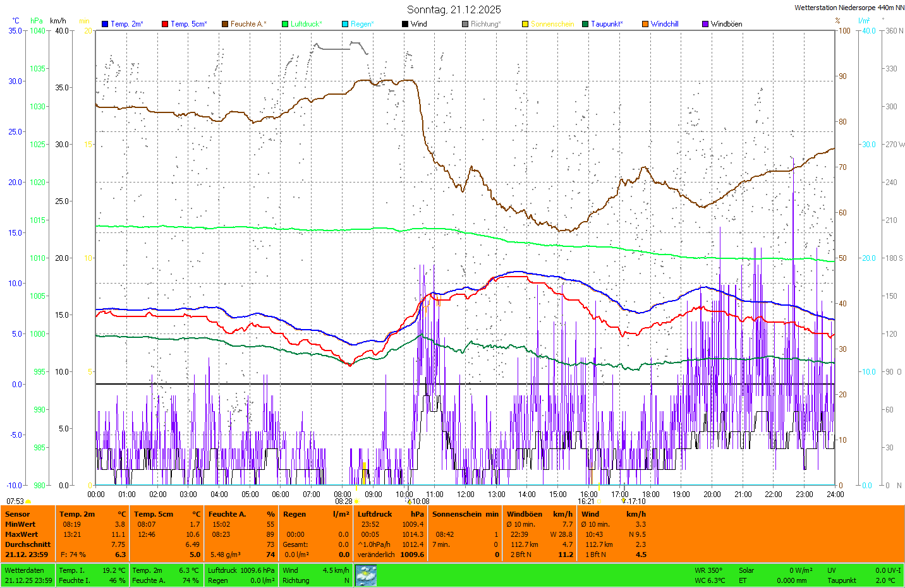Click the red Temp. 5cm legend square
Image resolution: width=905 pixels, height=588 pixels.
165,24
